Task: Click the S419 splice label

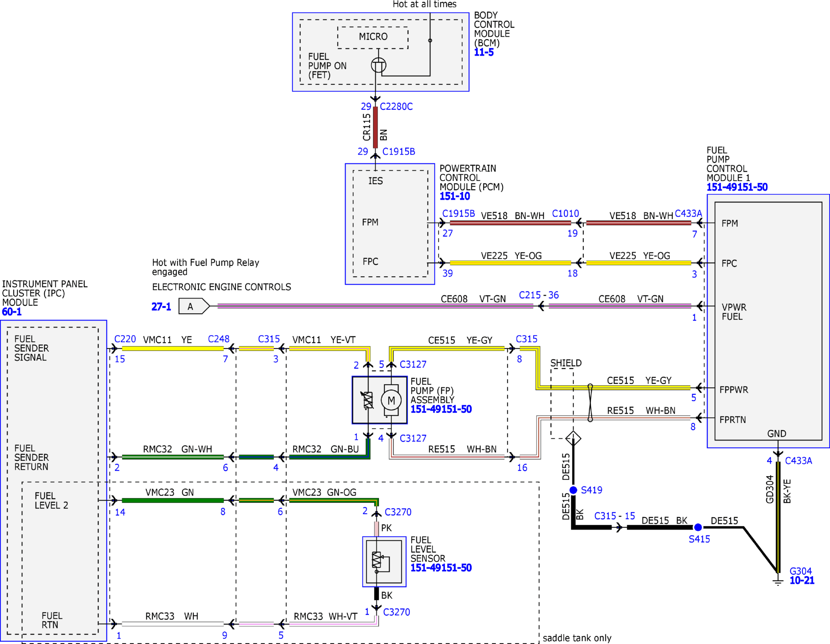Action: [592, 490]
